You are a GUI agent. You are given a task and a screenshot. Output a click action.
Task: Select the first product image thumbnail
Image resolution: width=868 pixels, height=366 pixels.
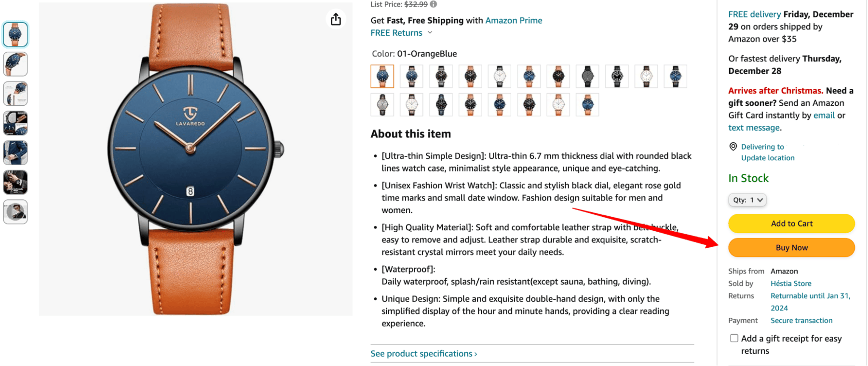[x=15, y=34]
